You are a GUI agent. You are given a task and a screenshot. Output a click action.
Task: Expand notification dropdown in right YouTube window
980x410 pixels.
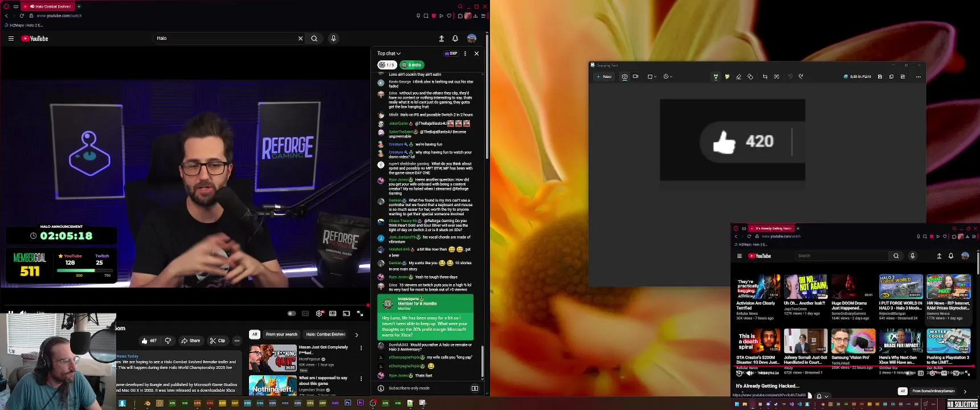coord(826,396)
